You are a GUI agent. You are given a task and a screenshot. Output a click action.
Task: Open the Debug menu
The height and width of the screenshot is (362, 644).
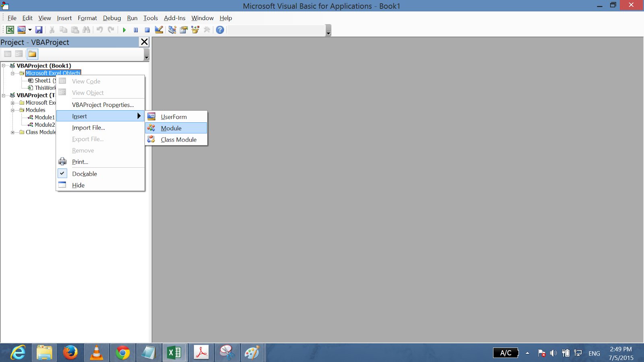(112, 18)
